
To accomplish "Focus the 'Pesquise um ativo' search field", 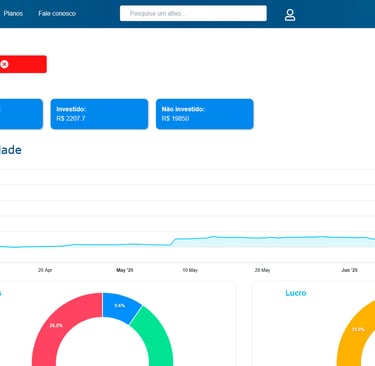I will click(x=193, y=13).
